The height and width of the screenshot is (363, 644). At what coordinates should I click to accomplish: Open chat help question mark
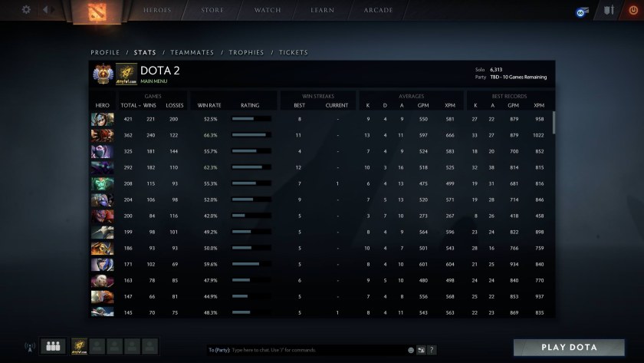[431, 350]
